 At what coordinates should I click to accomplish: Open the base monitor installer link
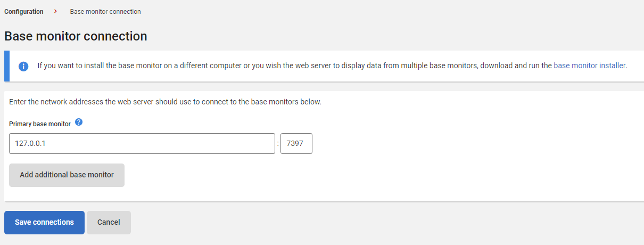coord(589,66)
